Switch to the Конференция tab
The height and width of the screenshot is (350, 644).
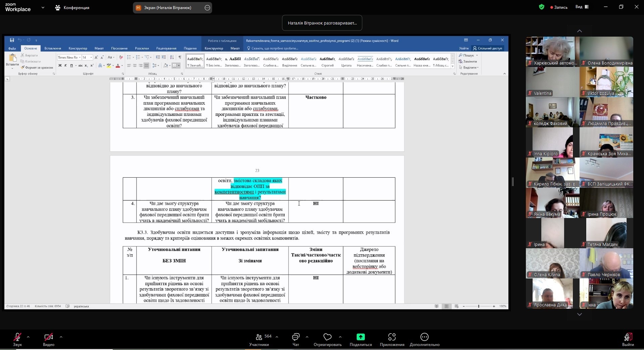click(72, 7)
